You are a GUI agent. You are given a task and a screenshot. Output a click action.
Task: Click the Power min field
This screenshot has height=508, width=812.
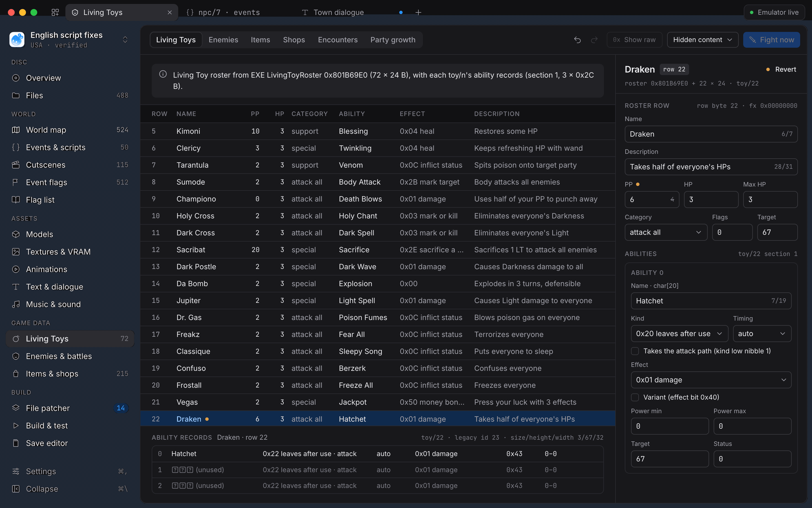670,426
